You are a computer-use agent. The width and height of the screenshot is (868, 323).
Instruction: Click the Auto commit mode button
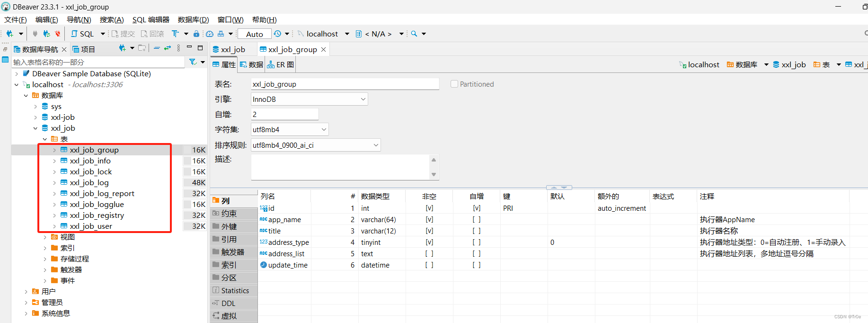click(x=255, y=34)
